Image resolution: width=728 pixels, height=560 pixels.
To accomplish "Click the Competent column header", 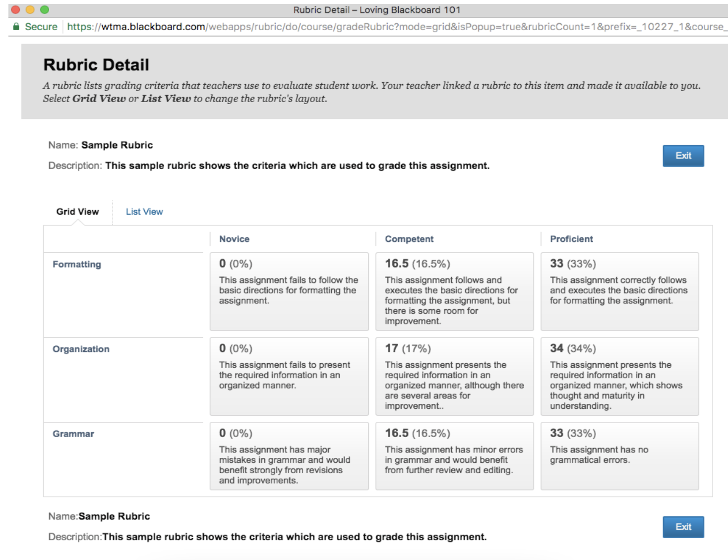I will click(409, 239).
